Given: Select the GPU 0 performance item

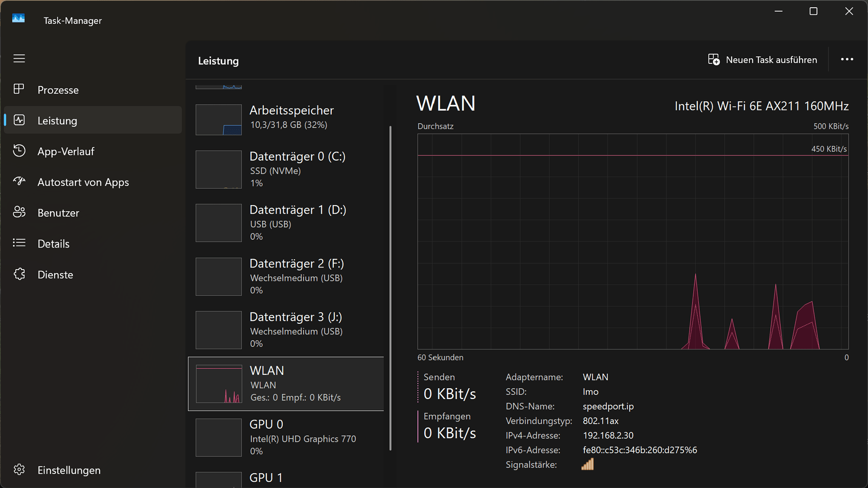Looking at the screenshot, I should pos(286,437).
